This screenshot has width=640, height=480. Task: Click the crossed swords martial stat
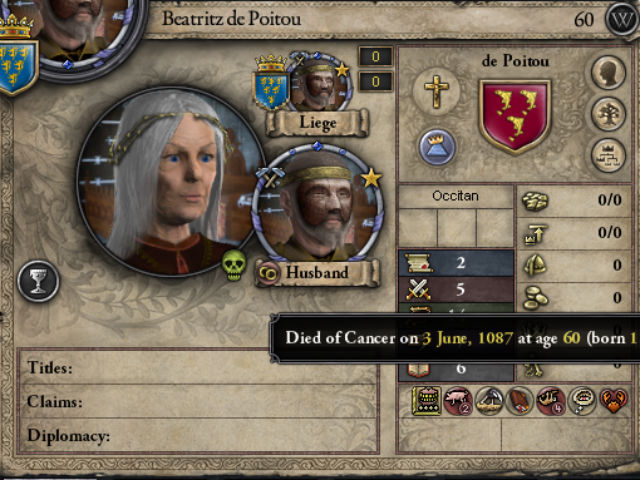pos(456,289)
